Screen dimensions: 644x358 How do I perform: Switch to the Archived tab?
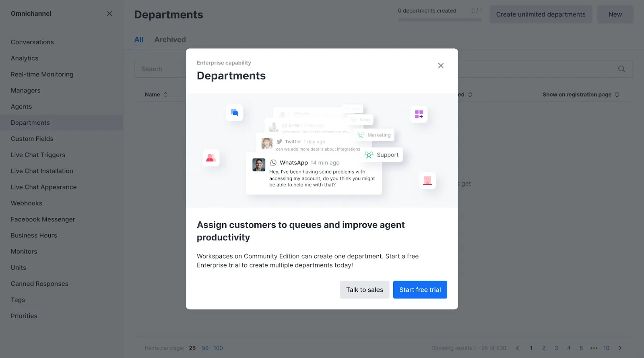[x=170, y=39]
